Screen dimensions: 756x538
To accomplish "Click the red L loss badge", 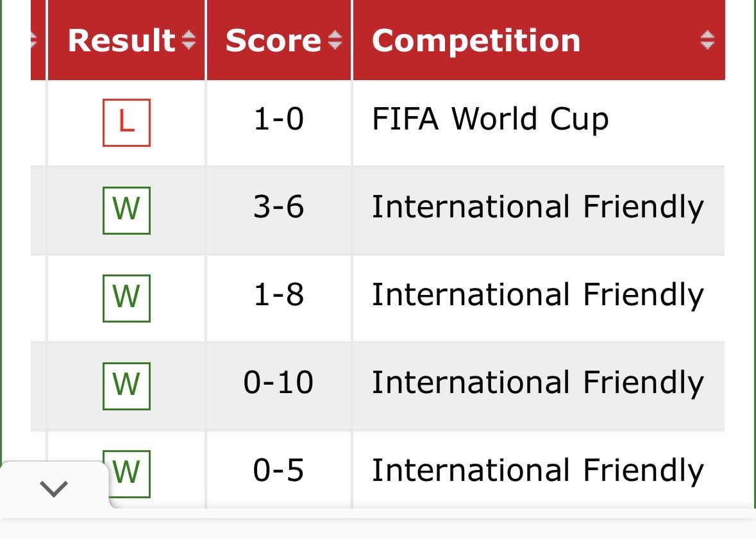I will tap(127, 122).
